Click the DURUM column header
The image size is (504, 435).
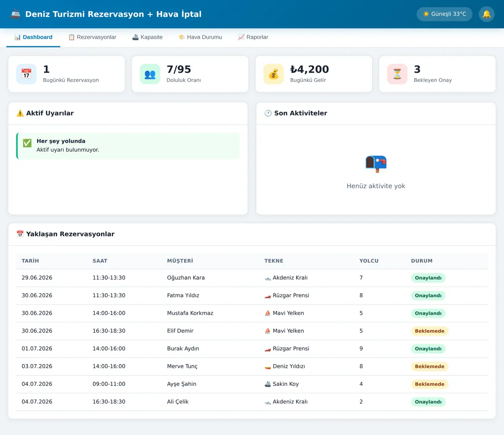[x=422, y=261]
